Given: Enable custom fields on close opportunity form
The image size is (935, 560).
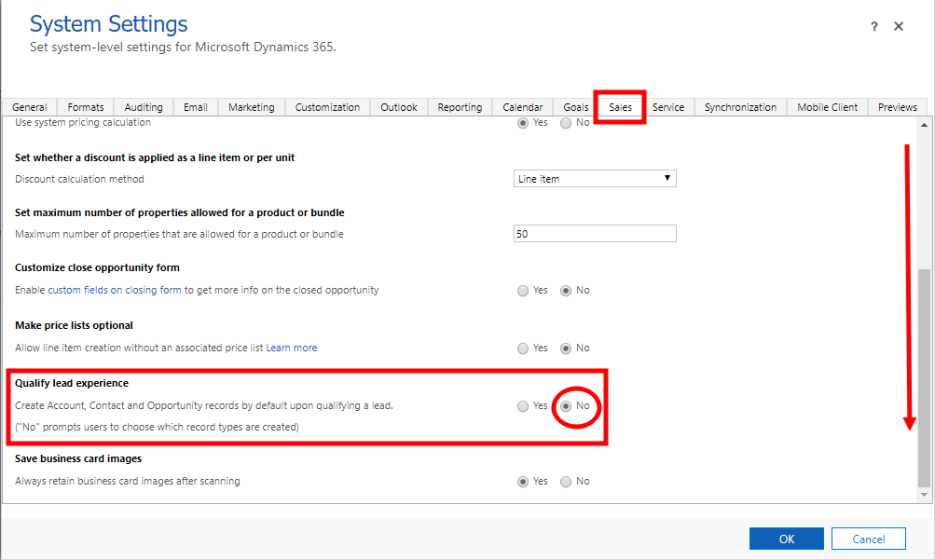Looking at the screenshot, I should point(523,291).
